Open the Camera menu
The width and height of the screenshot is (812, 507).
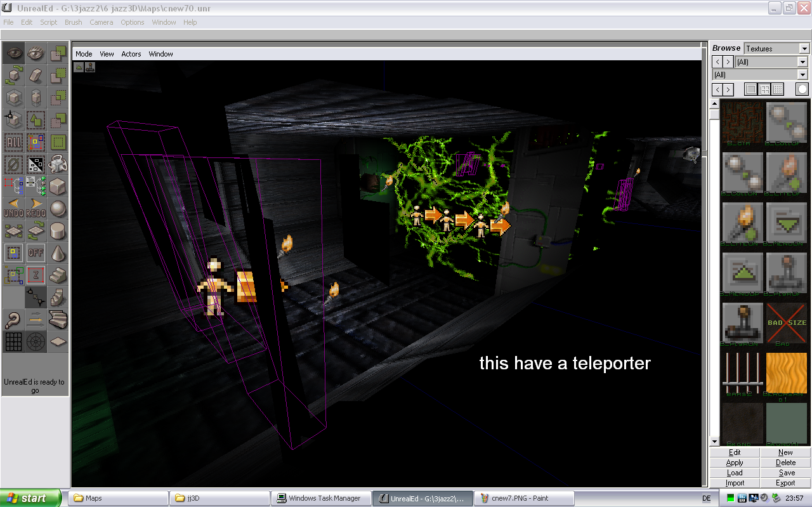(101, 22)
